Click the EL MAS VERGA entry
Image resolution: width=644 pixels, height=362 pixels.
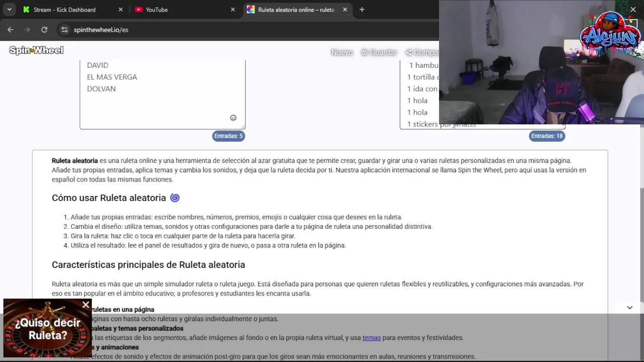(x=112, y=77)
